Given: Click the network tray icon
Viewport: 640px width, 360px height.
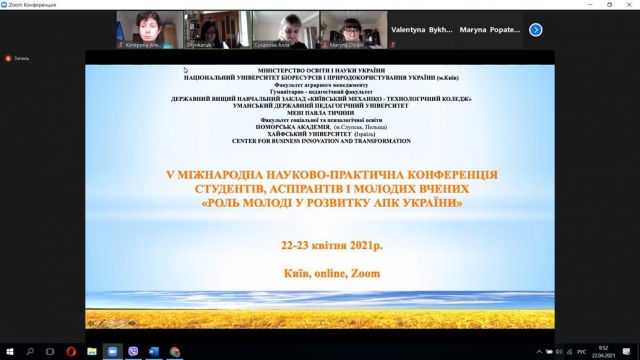Looking at the screenshot, I should 569,352.
